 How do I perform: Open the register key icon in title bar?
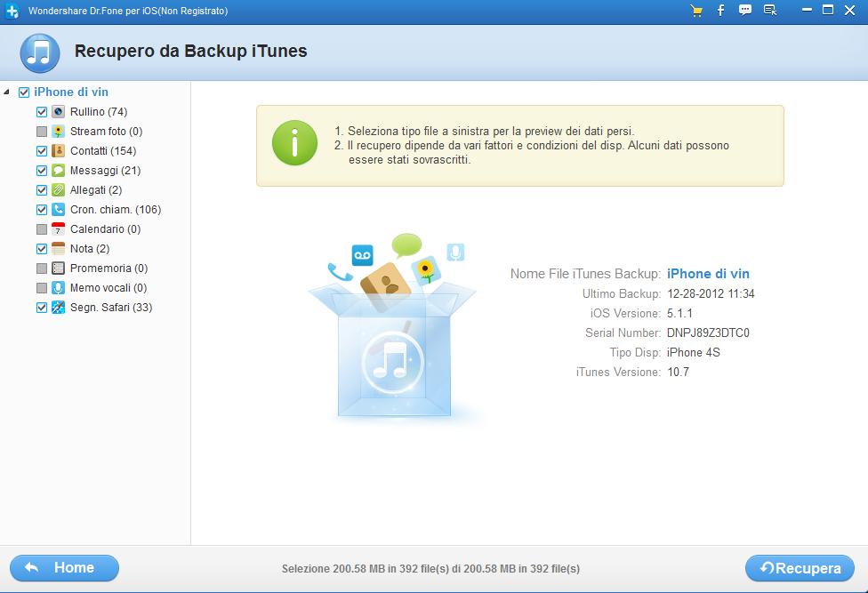coord(770,11)
